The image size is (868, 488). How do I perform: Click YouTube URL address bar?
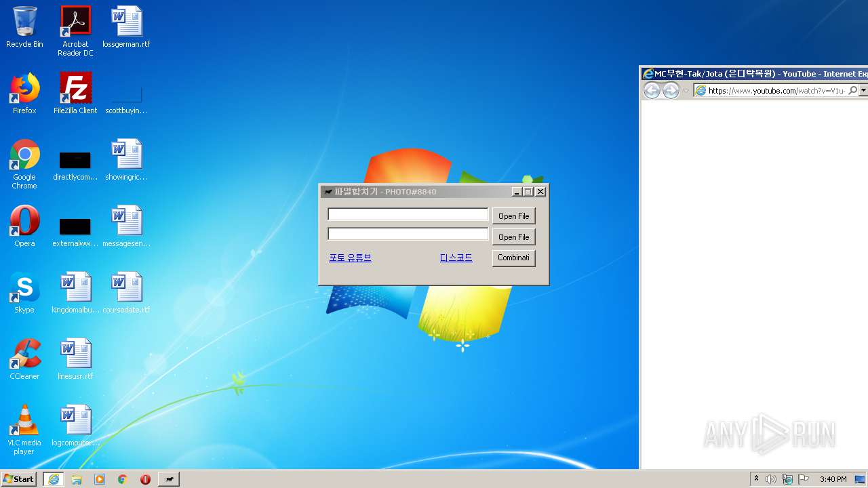point(776,91)
